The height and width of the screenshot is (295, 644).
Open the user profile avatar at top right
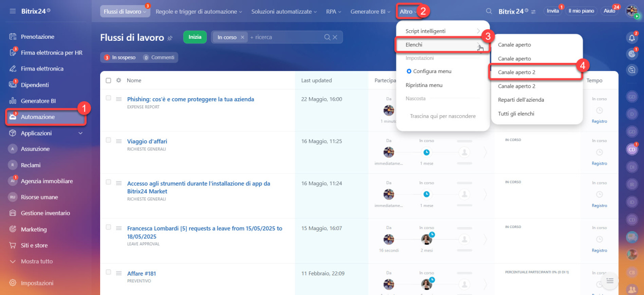(632, 11)
